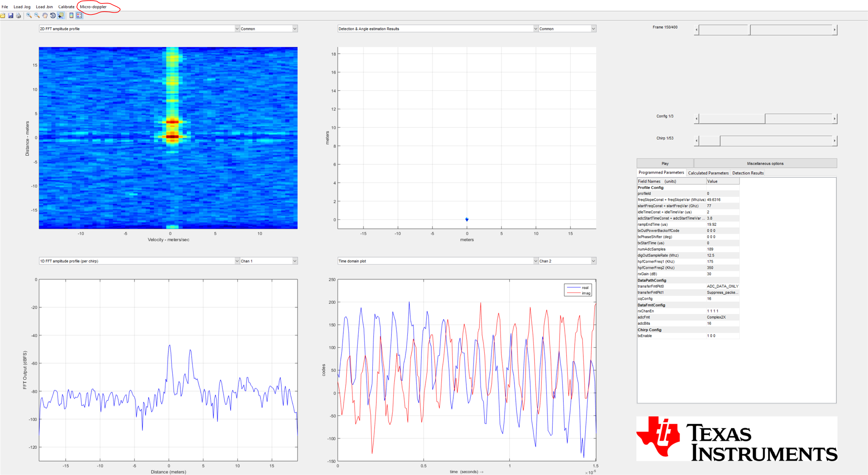
Task: Select the Zoom Out magnifier tool
Action: [x=37, y=16]
